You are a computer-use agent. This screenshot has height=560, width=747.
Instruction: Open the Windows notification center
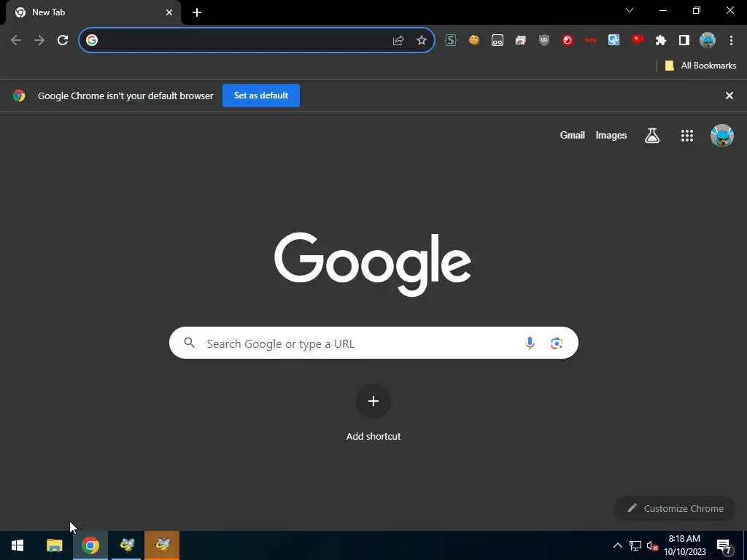tap(724, 545)
